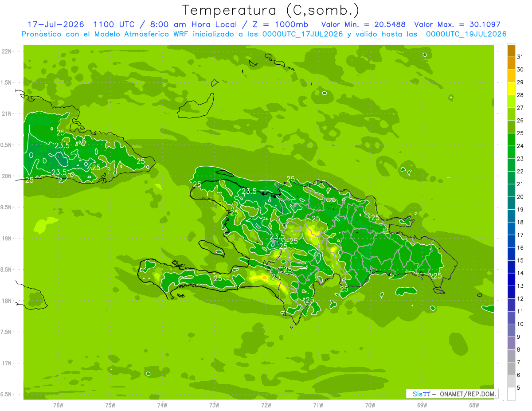Click the legend value "18"
532x411 pixels.
520,222
